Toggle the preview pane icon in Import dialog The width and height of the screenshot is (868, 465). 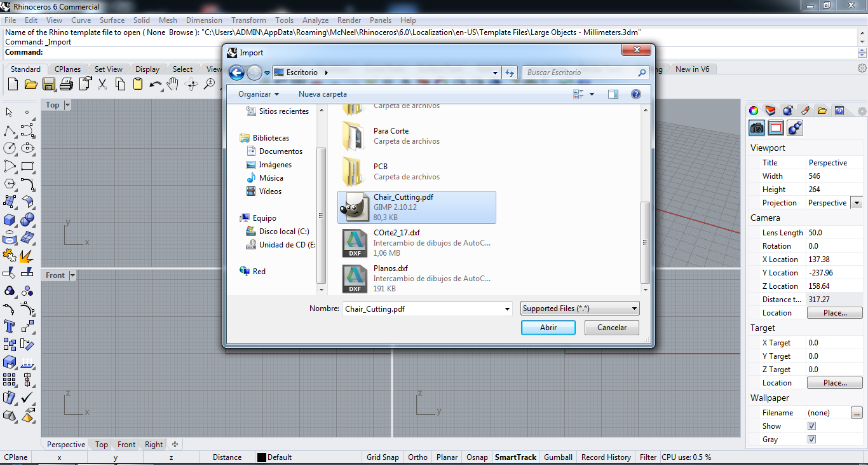(613, 94)
